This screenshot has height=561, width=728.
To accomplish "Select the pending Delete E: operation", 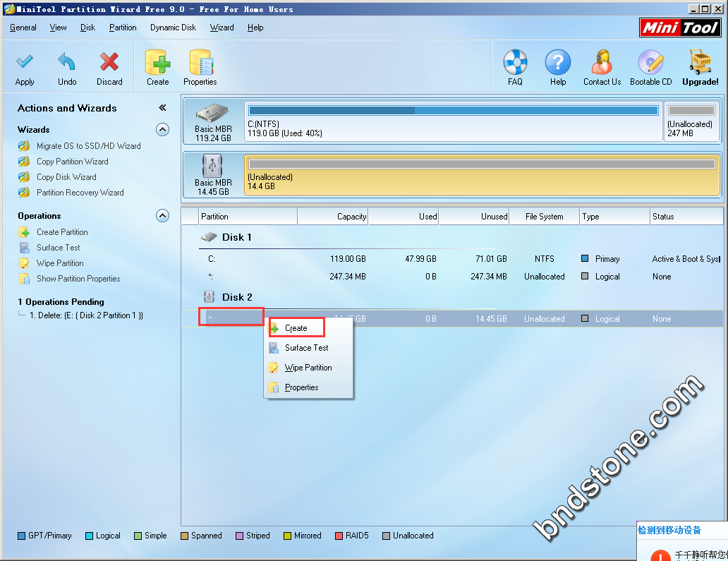I will point(86,315).
